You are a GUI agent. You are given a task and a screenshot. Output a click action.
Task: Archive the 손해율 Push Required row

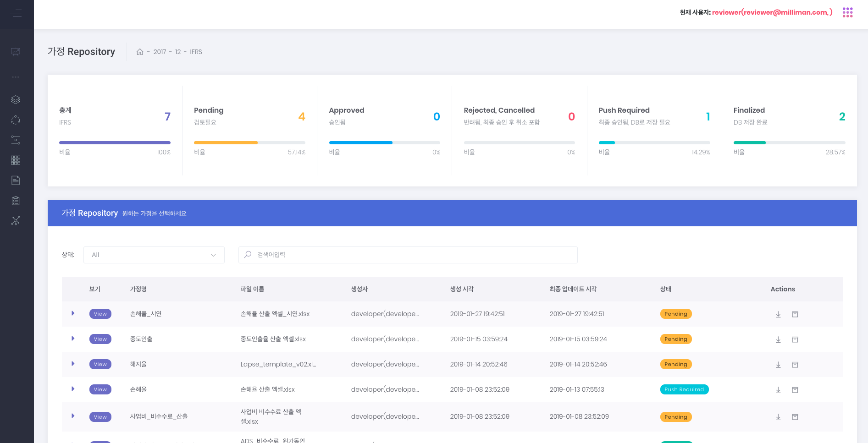[795, 390]
